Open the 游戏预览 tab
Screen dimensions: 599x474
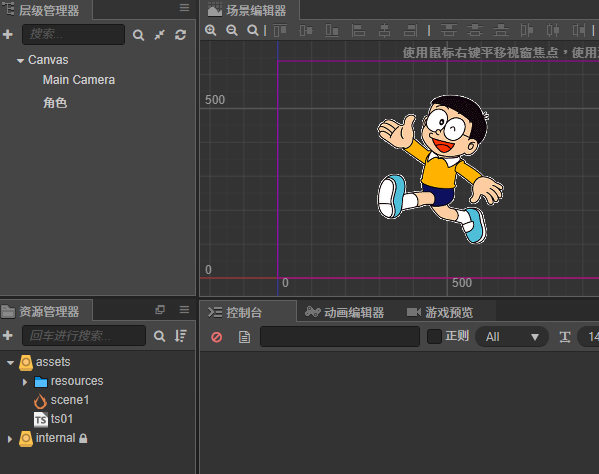(x=440, y=312)
